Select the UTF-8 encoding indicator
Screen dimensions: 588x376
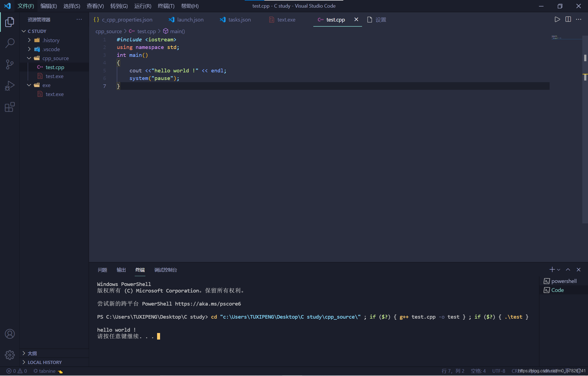498,371
